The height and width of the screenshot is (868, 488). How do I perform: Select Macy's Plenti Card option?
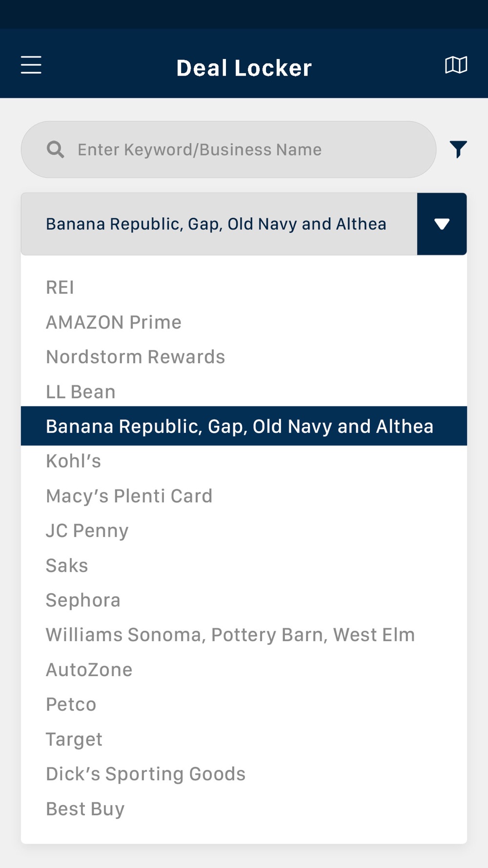pos(244,496)
